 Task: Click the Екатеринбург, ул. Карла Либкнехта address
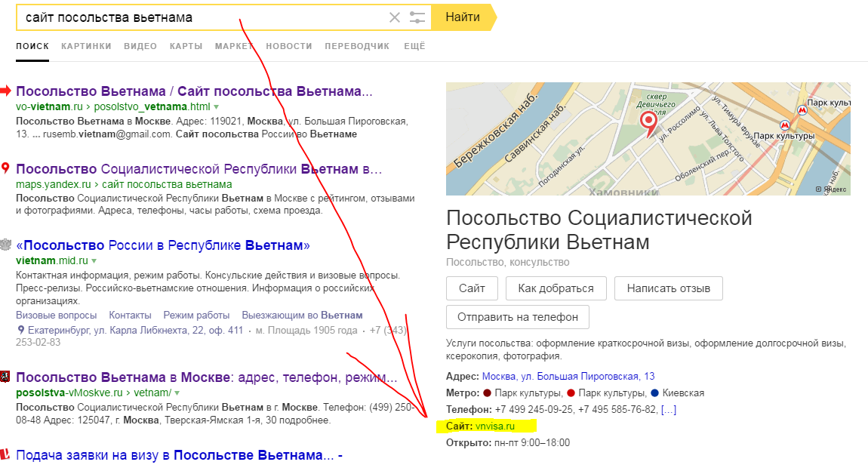click(x=136, y=331)
